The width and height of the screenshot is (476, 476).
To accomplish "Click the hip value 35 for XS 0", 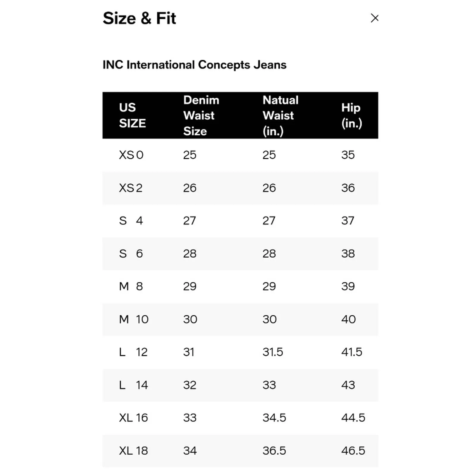I will pos(348,155).
